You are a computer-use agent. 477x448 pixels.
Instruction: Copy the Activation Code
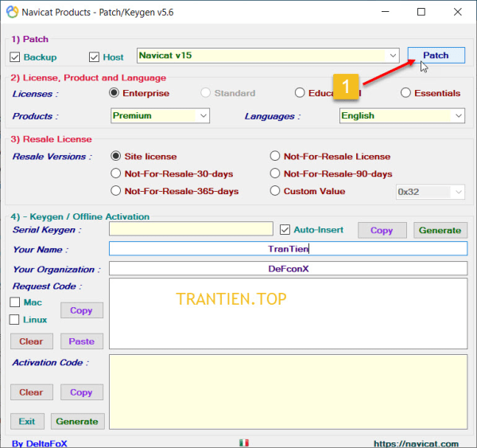pyautogui.click(x=82, y=392)
